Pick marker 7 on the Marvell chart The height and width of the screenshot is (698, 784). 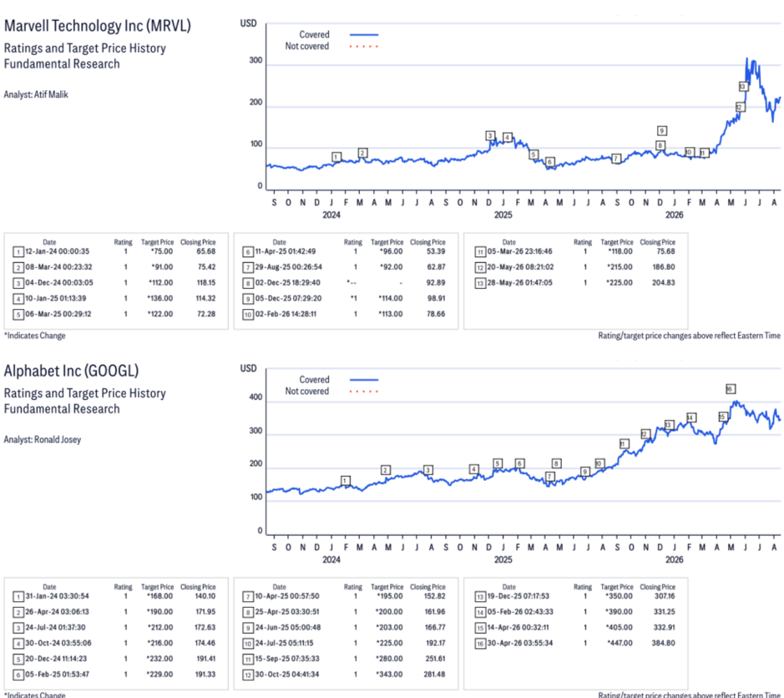click(x=616, y=159)
